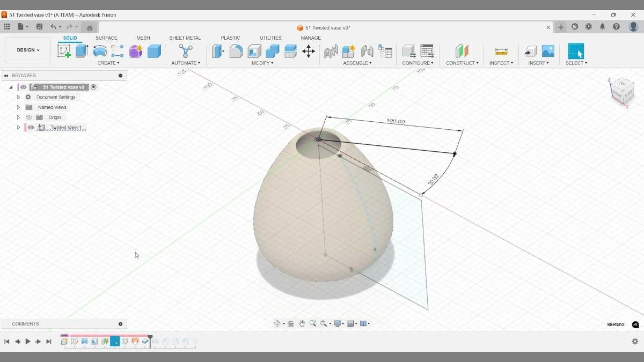Viewport: 644px width, 362px height.
Task: Open the COMMENTS panel
Action: 24,323
